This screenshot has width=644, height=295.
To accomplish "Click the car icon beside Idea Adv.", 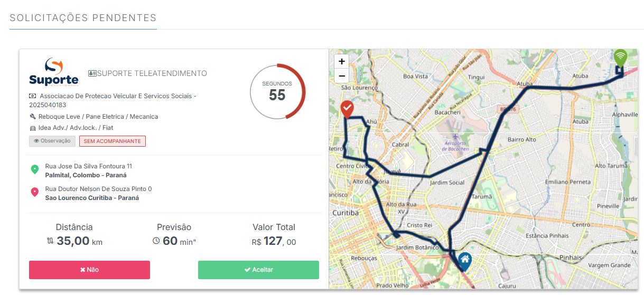I will (33, 128).
